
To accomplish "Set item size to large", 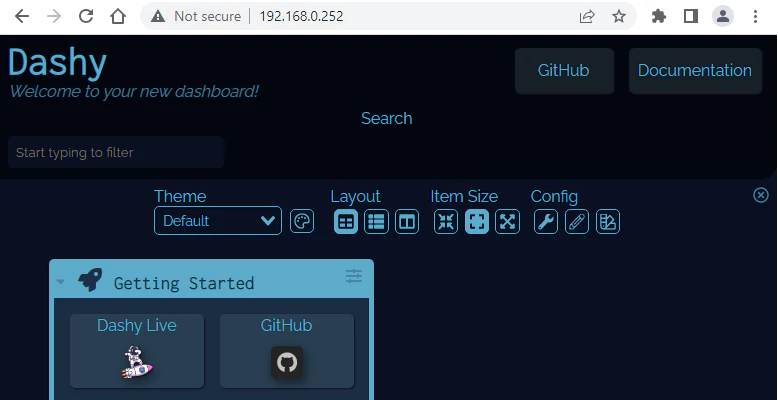I will [508, 221].
